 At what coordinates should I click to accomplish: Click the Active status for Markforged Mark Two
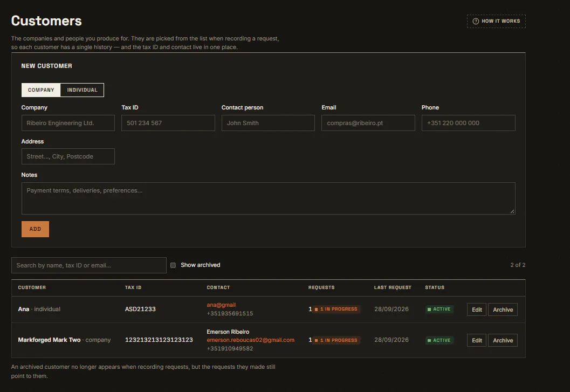(439, 340)
